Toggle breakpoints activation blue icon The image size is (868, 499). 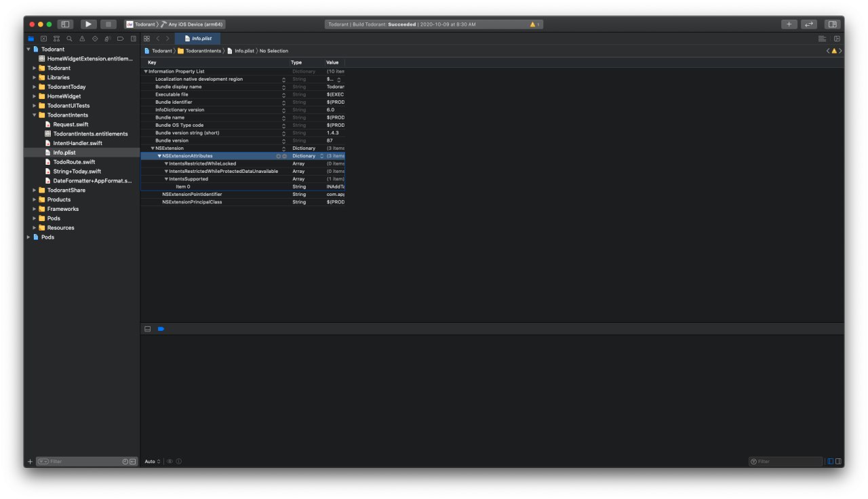point(161,329)
